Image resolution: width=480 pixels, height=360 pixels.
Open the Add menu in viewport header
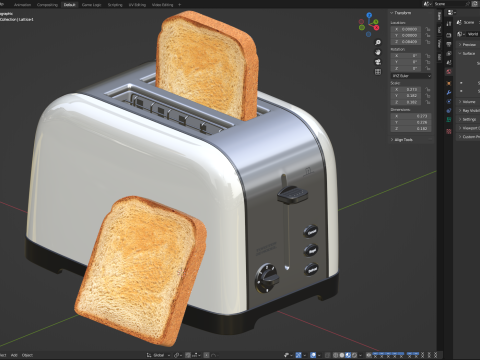coord(14,355)
